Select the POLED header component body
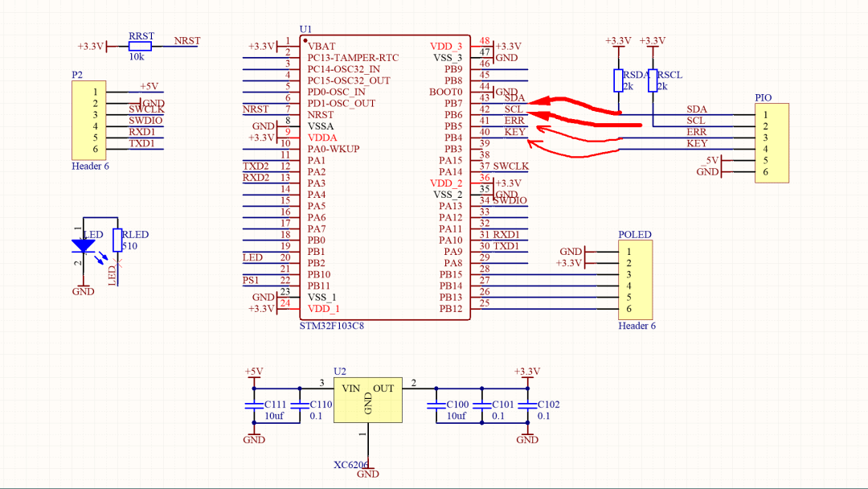Screen dimensions: 868x489 [635, 280]
